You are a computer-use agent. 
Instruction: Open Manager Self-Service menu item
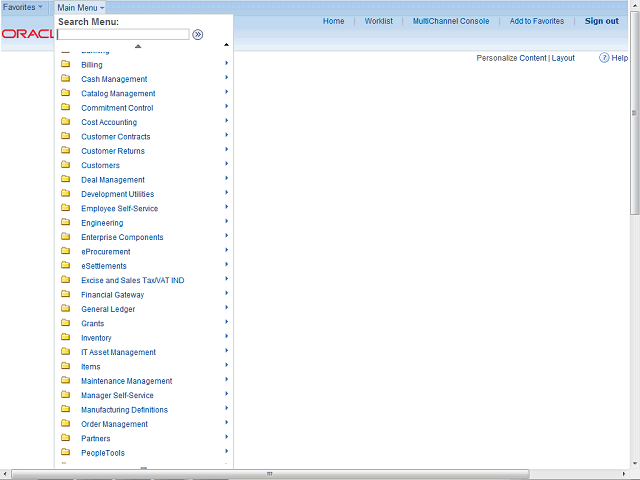pos(117,395)
